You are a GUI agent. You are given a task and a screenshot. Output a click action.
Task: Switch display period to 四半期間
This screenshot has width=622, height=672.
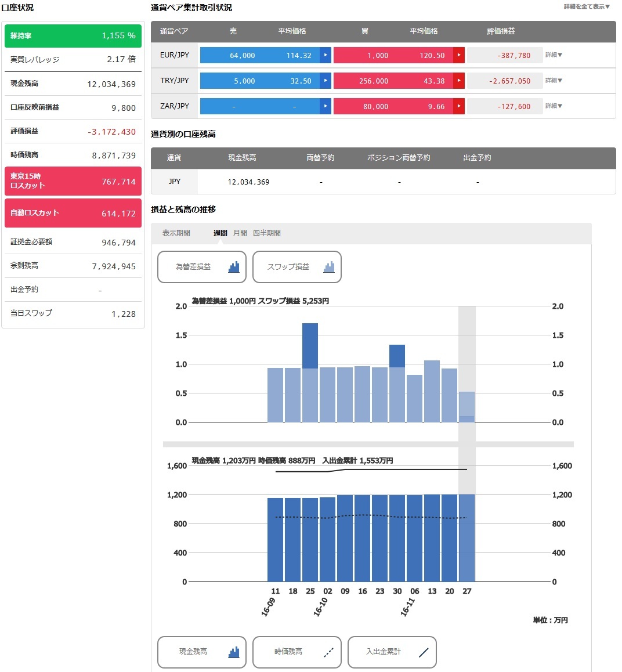pos(266,233)
